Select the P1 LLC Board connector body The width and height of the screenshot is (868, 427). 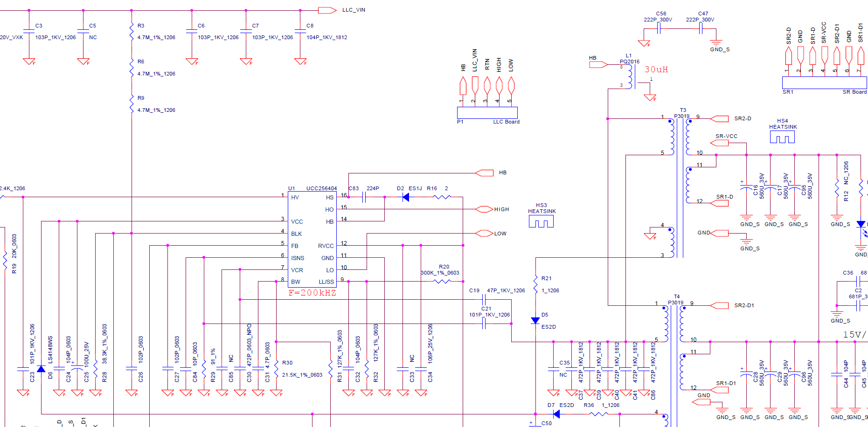[487, 113]
